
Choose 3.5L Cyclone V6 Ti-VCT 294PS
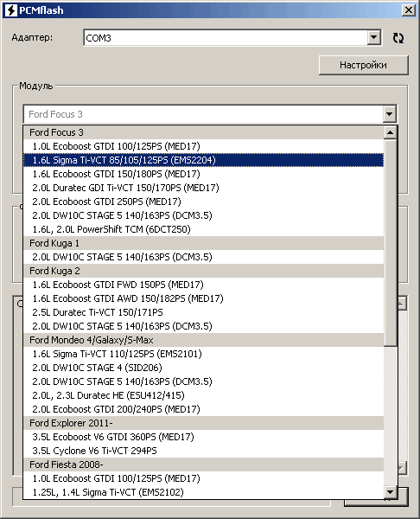click(203, 451)
